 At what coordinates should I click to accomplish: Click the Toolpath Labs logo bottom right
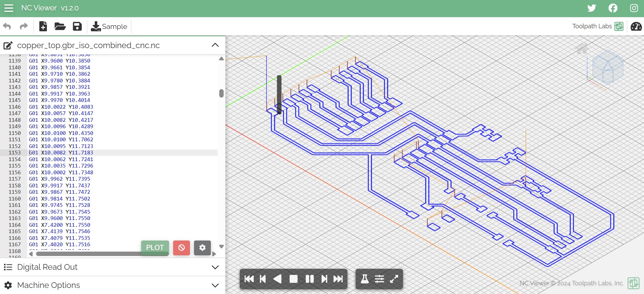point(633,283)
